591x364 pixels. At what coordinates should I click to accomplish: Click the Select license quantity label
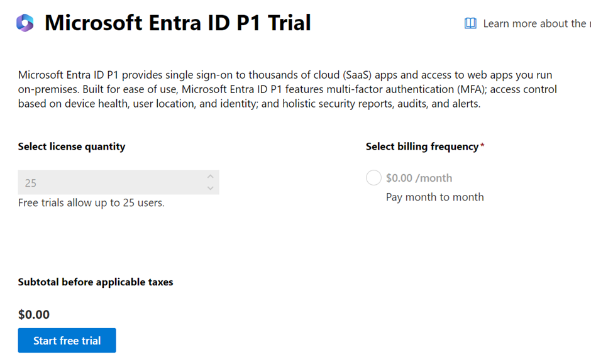coord(72,146)
